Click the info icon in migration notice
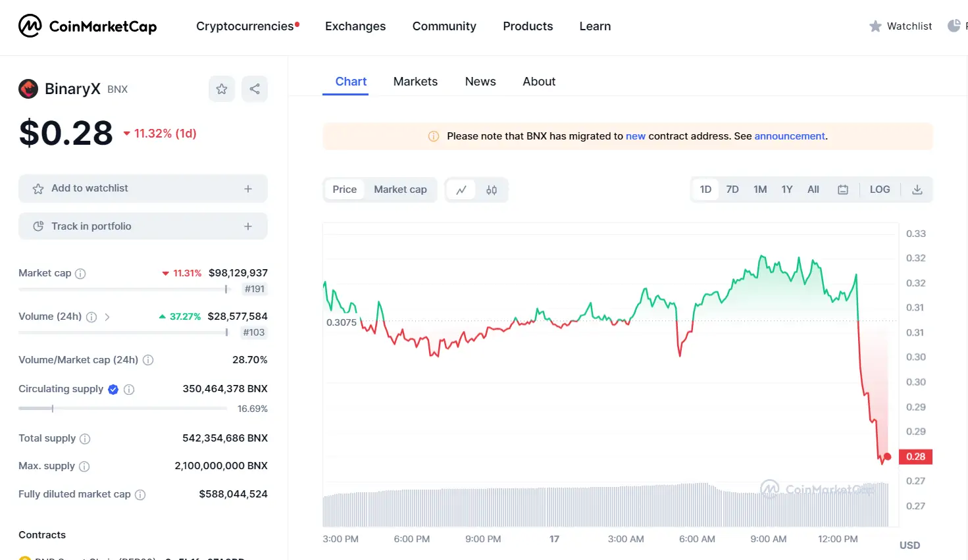Image resolution: width=968 pixels, height=560 pixels. pyautogui.click(x=434, y=136)
